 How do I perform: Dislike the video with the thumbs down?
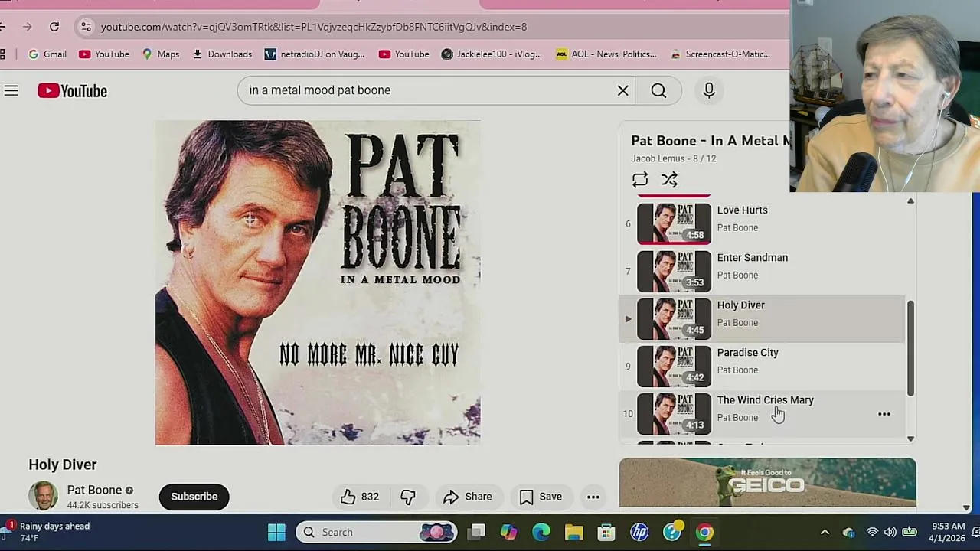click(x=408, y=497)
